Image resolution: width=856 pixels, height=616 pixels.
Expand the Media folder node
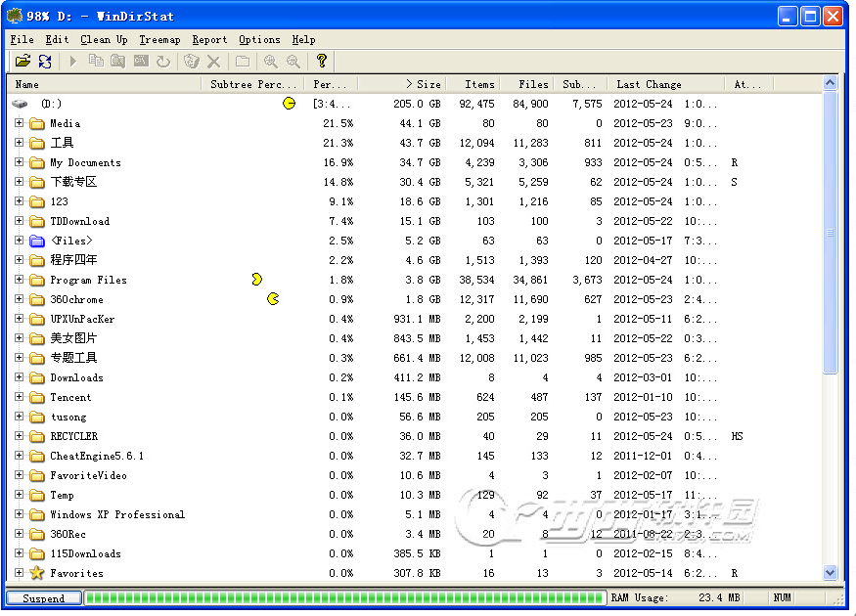[x=20, y=123]
